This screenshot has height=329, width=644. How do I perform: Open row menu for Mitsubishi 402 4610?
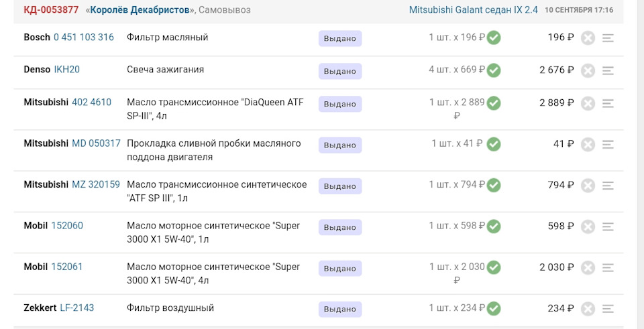click(608, 104)
